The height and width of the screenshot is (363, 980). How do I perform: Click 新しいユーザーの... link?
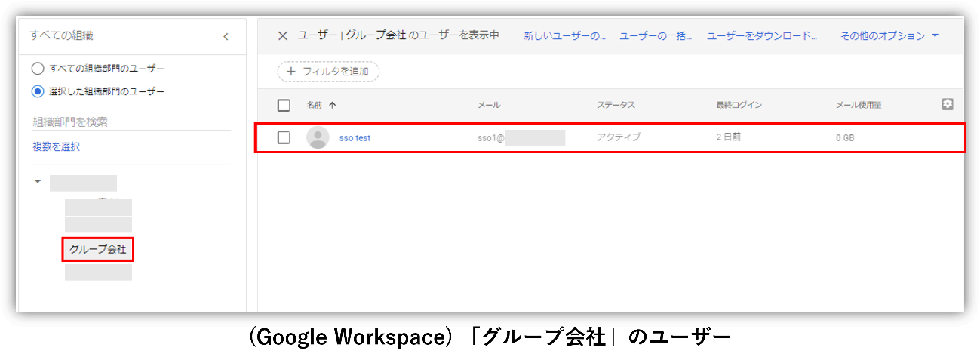click(x=565, y=36)
